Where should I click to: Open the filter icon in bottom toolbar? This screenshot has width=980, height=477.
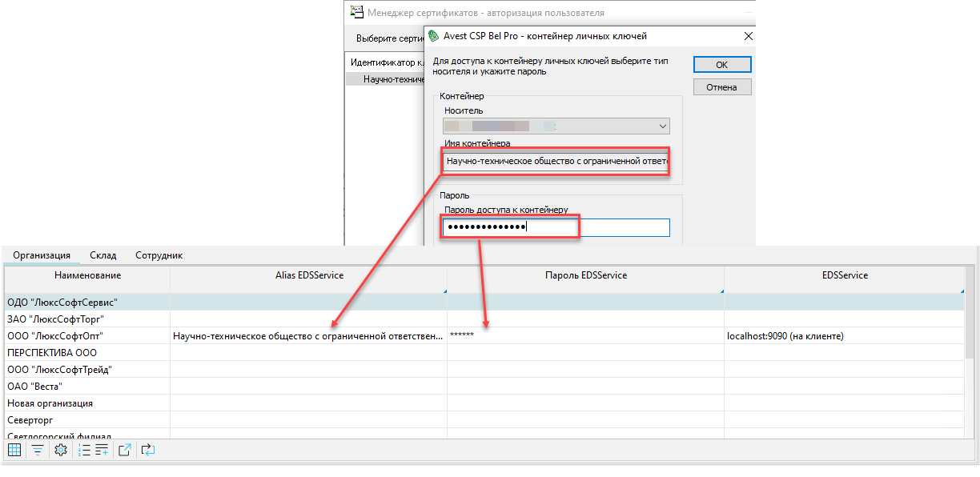coord(37,451)
